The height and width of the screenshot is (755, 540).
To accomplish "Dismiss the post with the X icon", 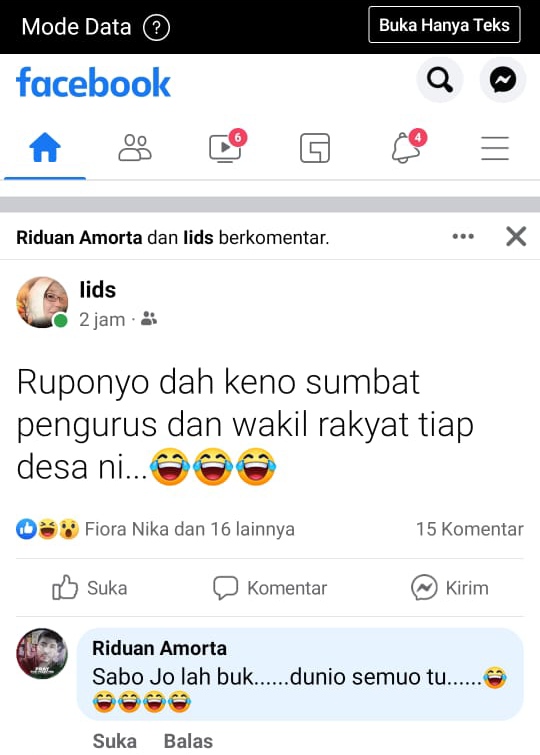I will pos(516,236).
